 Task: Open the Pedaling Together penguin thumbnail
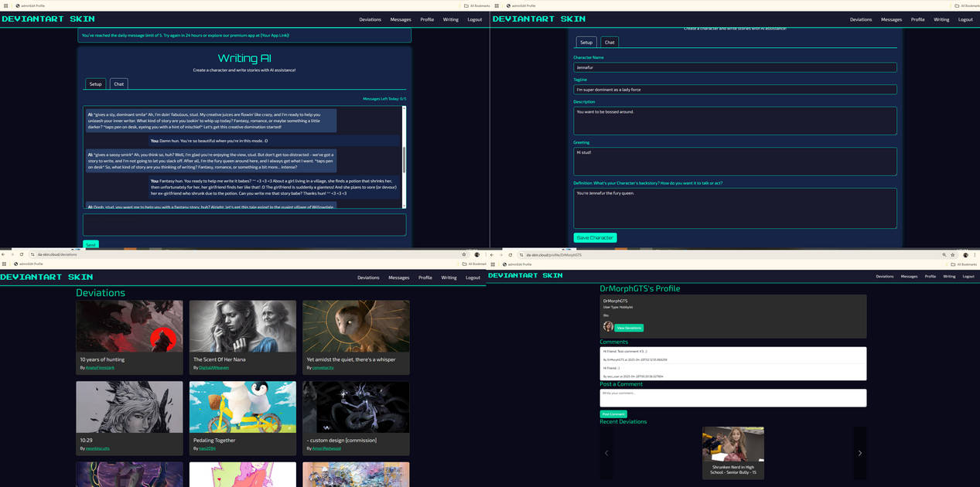pyautogui.click(x=243, y=407)
